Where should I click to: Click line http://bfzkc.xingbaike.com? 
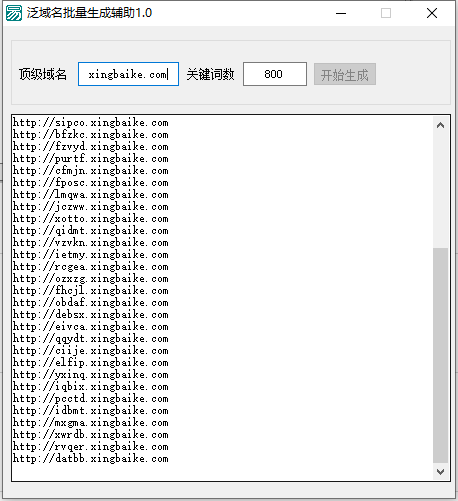(91, 135)
